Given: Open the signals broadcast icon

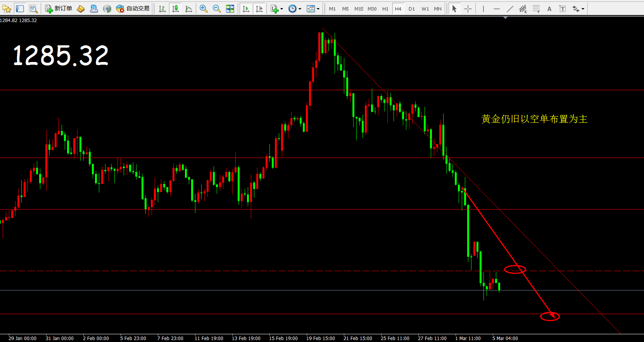Looking at the screenshot, I should [x=107, y=9].
